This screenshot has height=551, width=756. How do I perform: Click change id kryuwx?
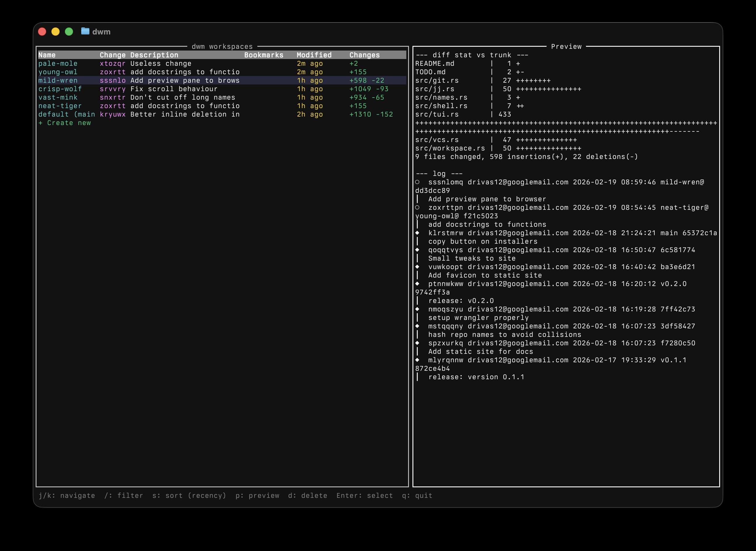click(x=113, y=115)
